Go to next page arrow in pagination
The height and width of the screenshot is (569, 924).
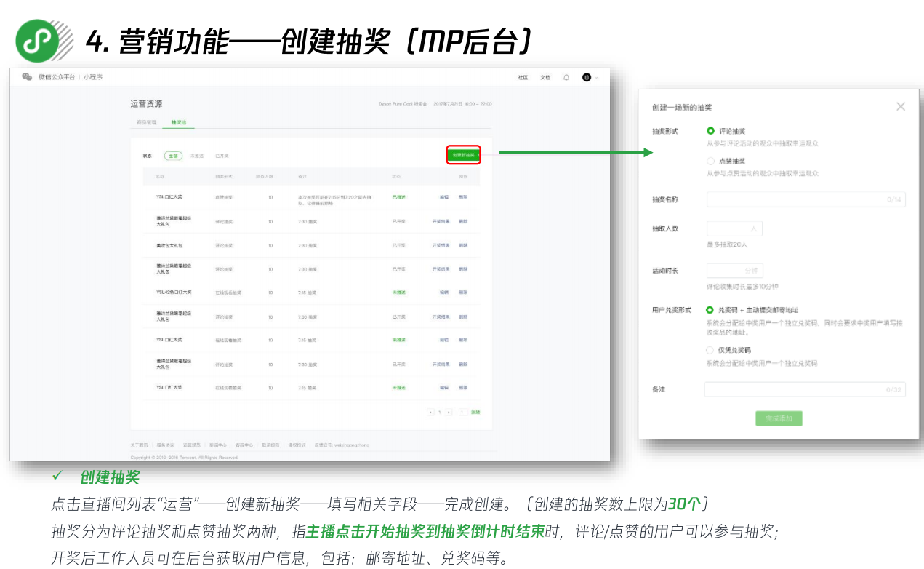click(x=449, y=413)
